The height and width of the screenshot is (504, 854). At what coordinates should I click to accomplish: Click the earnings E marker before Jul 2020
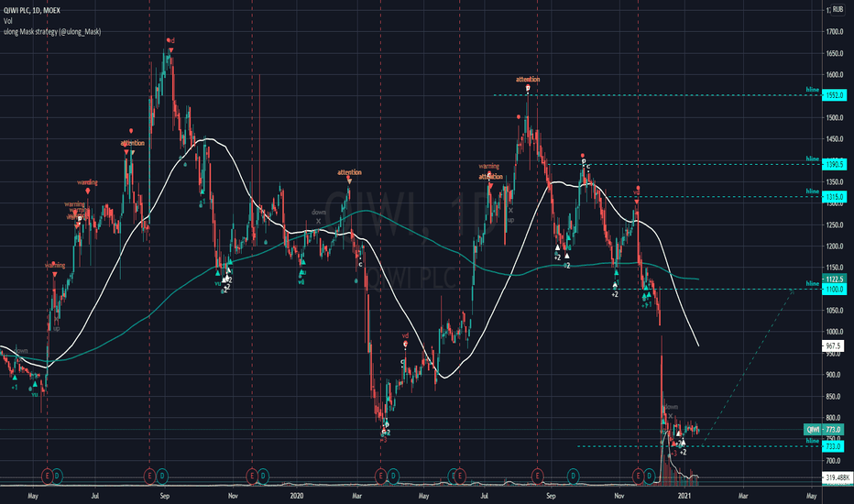pos(460,477)
